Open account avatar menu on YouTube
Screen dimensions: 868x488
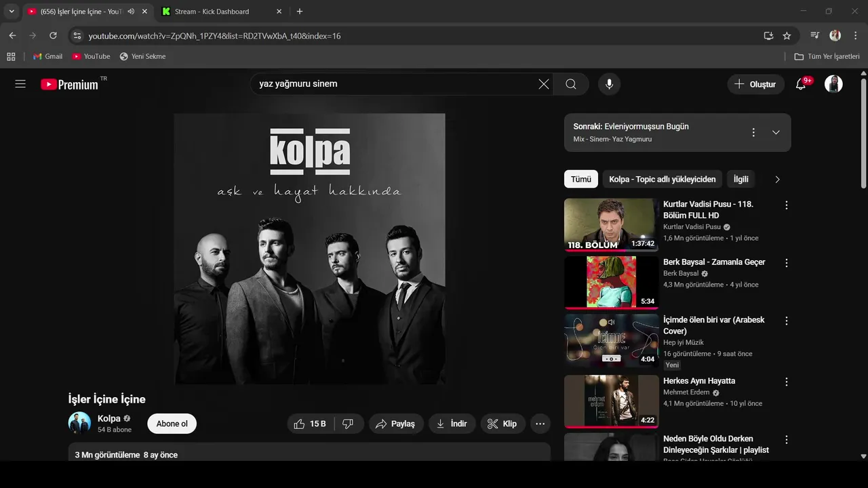coord(833,84)
